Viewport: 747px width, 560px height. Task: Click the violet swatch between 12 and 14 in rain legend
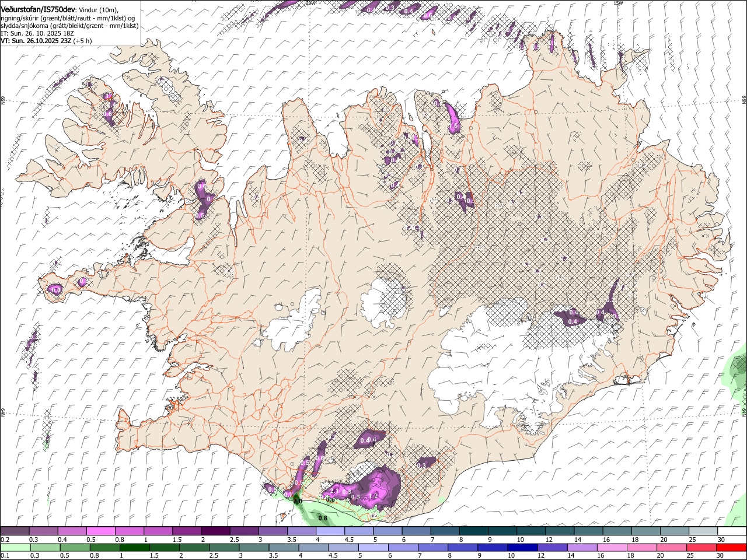[x=551, y=547]
